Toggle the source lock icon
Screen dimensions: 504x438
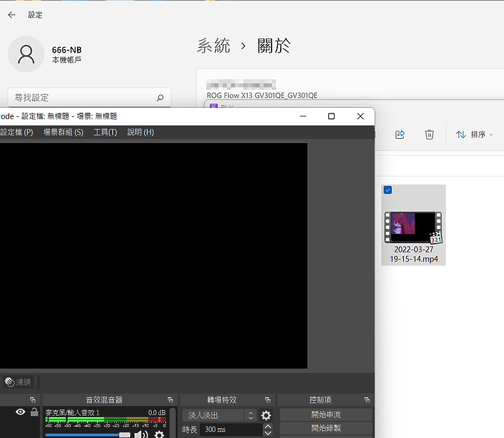point(34,412)
